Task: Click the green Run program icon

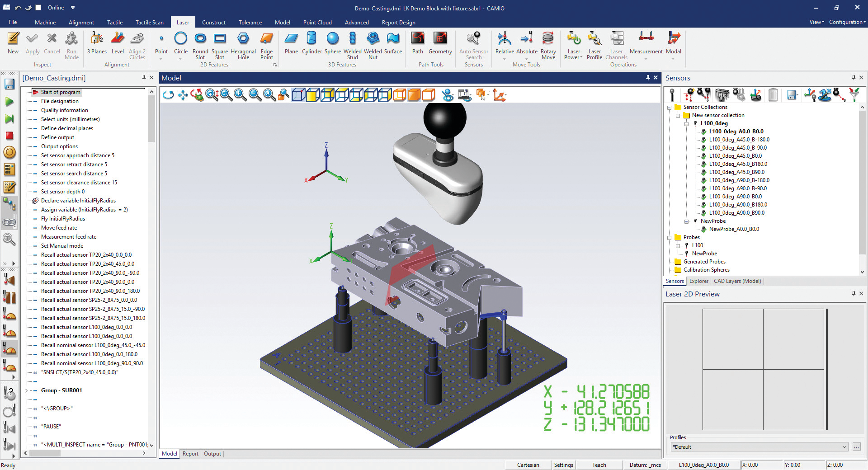Action: [9, 102]
